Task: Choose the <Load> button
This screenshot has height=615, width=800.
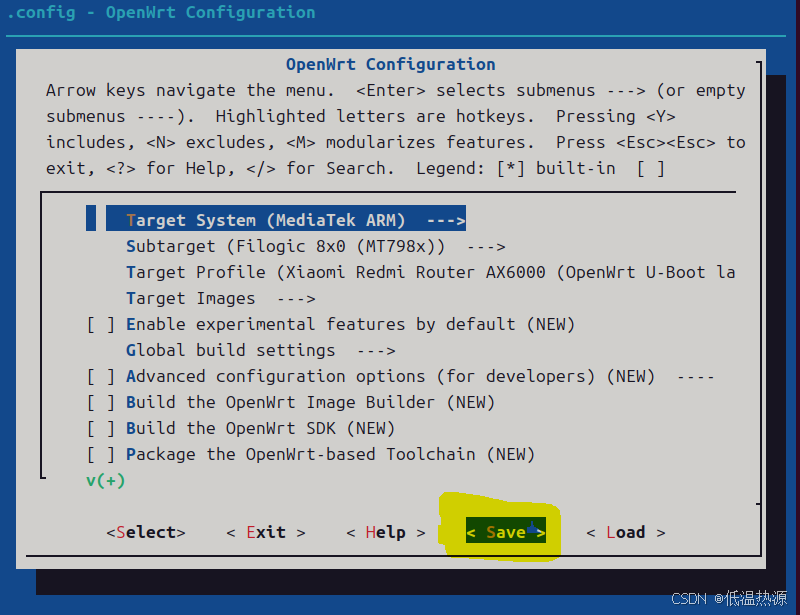Action: tap(625, 532)
